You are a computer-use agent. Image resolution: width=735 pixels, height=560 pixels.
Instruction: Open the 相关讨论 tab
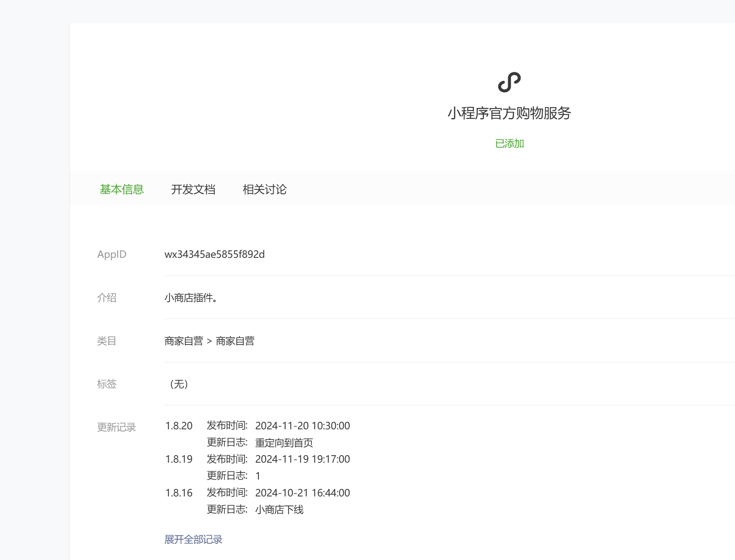(265, 190)
